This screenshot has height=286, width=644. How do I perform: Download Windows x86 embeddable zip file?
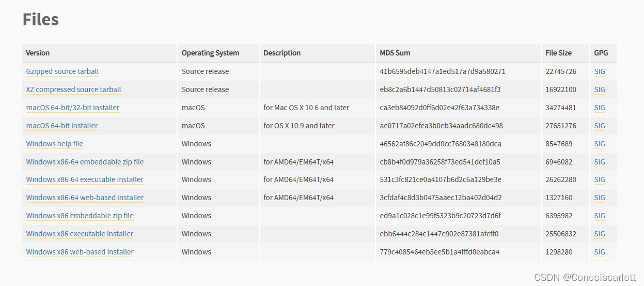pos(80,216)
